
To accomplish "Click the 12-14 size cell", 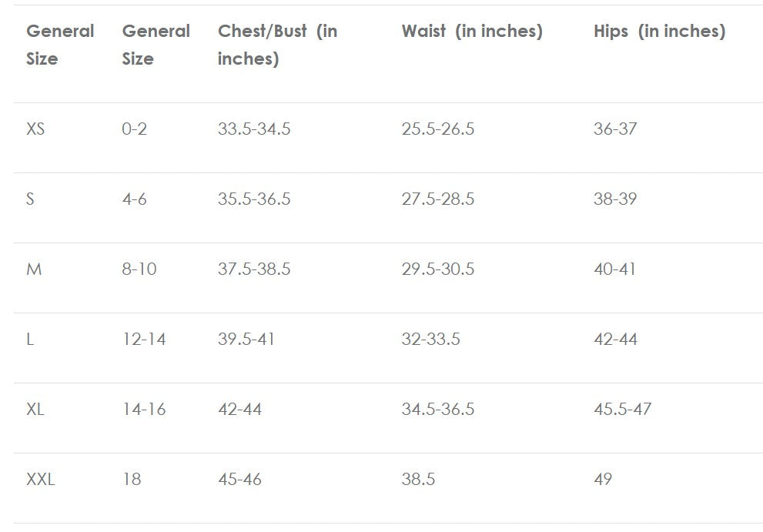I will pos(143,340).
